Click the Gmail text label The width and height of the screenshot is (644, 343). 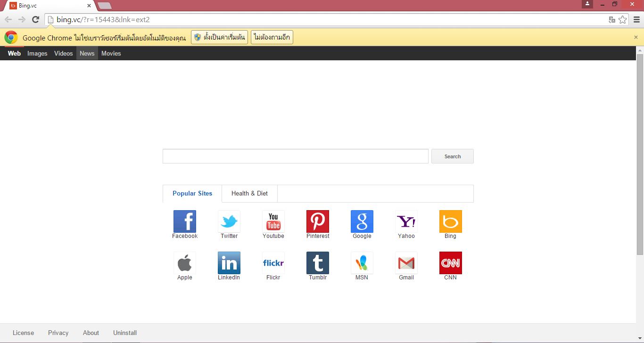[406, 278]
